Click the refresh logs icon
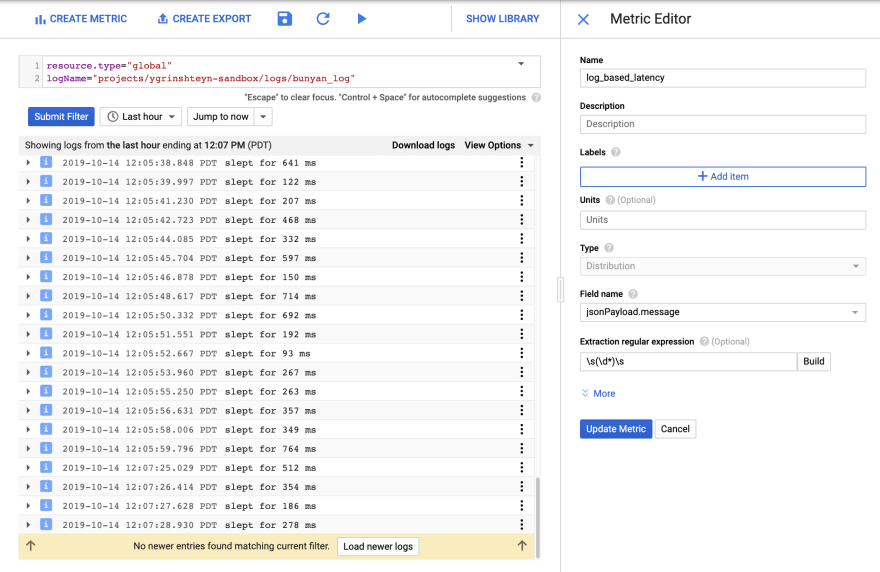Image resolution: width=880 pixels, height=572 pixels. (323, 19)
